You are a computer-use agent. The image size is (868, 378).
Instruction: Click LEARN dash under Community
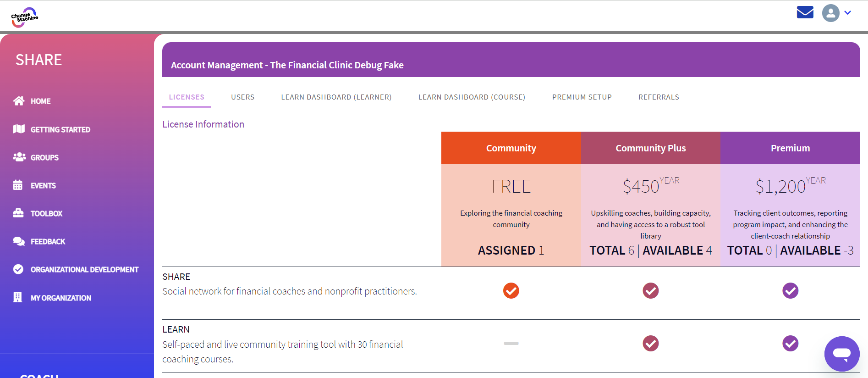point(511,343)
